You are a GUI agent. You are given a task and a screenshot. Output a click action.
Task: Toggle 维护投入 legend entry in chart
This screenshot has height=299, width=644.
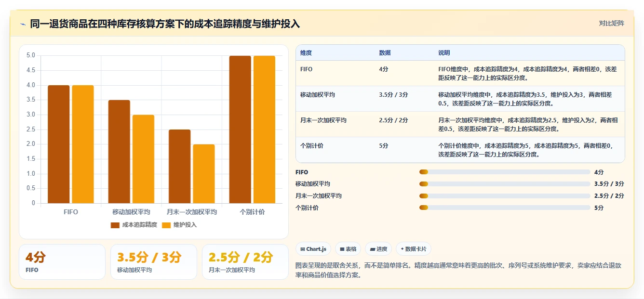point(179,225)
